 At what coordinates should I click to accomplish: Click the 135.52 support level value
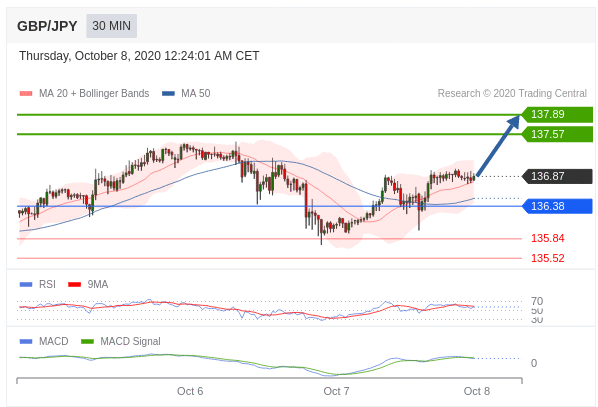548,258
